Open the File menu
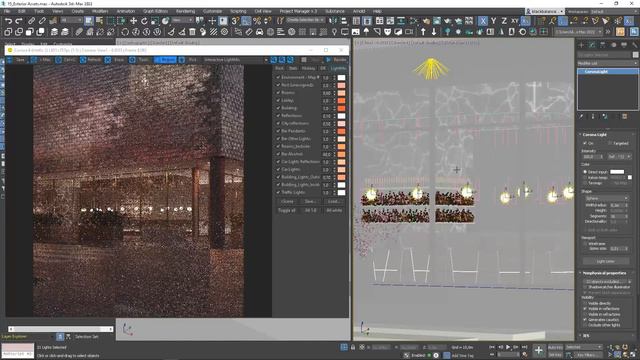The height and width of the screenshot is (360, 640). (7, 11)
